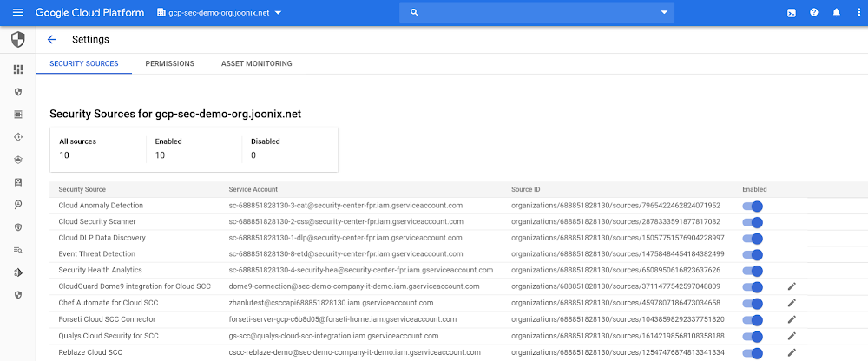Edit the CloudGuard Dome9 integration source
This screenshot has height=361, width=868.
792,286
